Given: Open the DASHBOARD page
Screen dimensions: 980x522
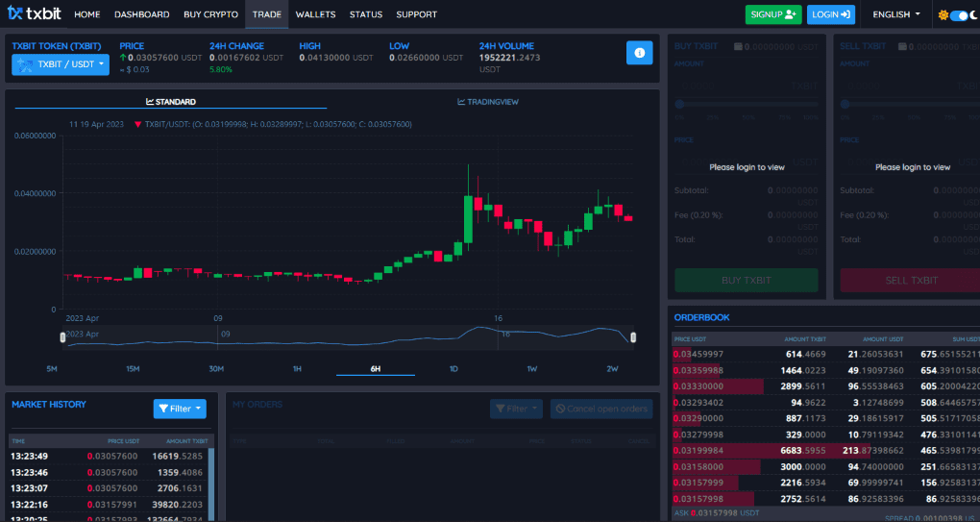Looking at the screenshot, I should tap(142, 14).
